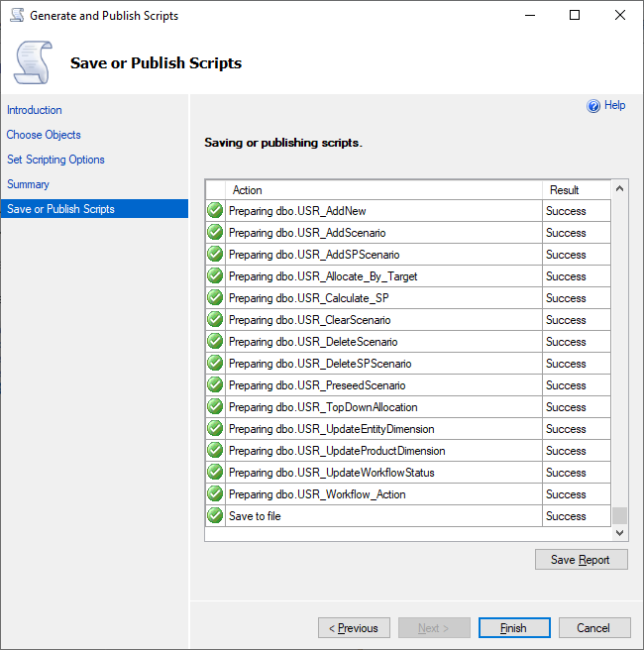Screen dimensions: 644x650
Task: Go back with the Previous button
Action: click(x=354, y=628)
